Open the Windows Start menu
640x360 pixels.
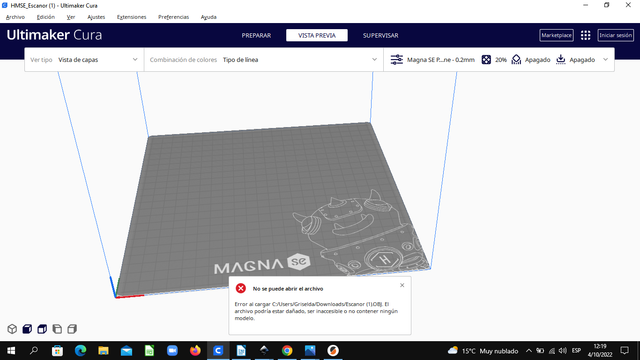click(x=11, y=351)
